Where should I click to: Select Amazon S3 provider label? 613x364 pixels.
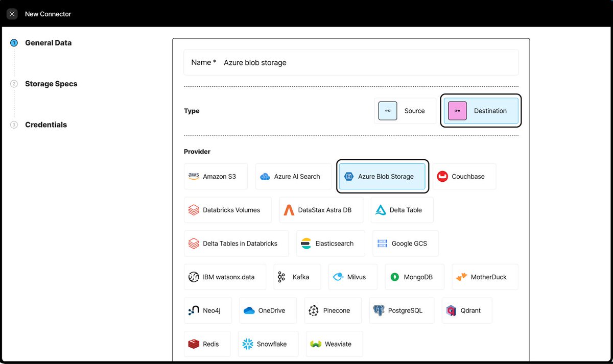point(220,177)
